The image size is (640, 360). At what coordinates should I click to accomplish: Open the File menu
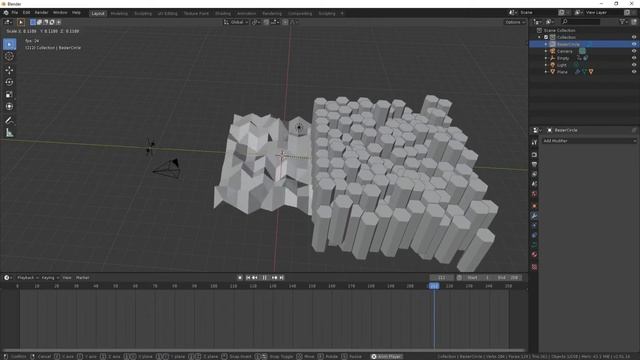click(15, 13)
